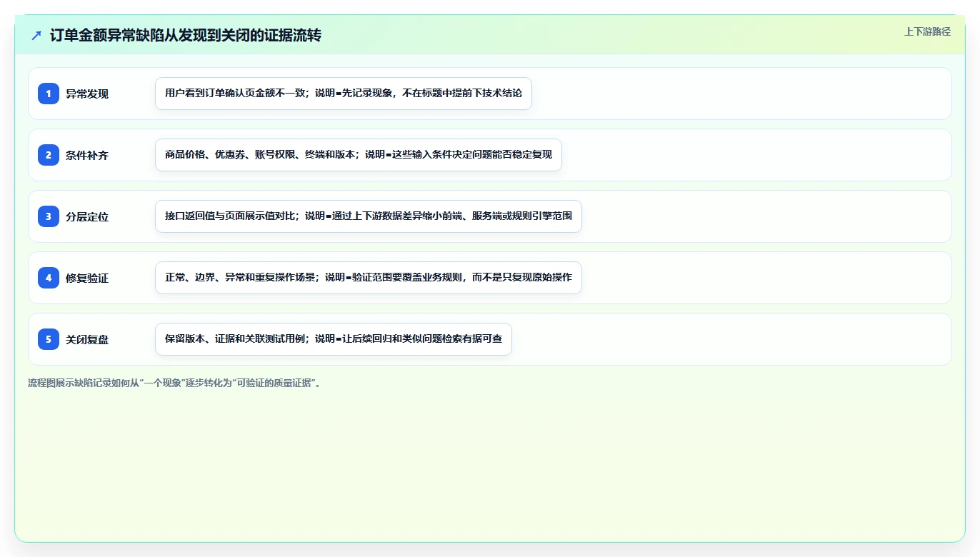Select the 修复验证 step label
This screenshot has width=980, height=557.
coord(87,278)
